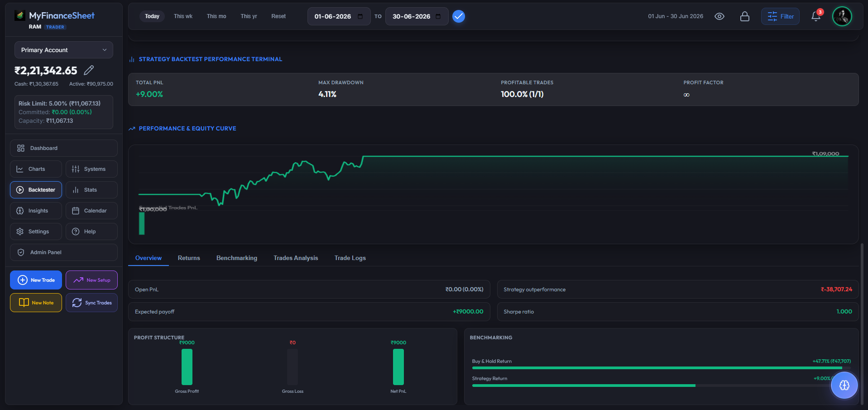The width and height of the screenshot is (868, 410).
Task: Open the AI brain floating button
Action: 844,385
